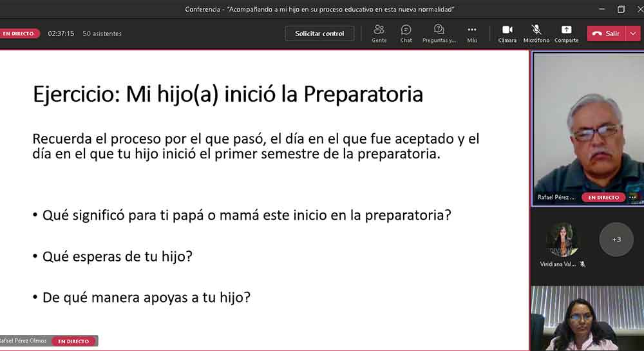Viewport: 644px width, 351px height.
Task: Click the Comparte share screen icon
Action: click(x=566, y=33)
